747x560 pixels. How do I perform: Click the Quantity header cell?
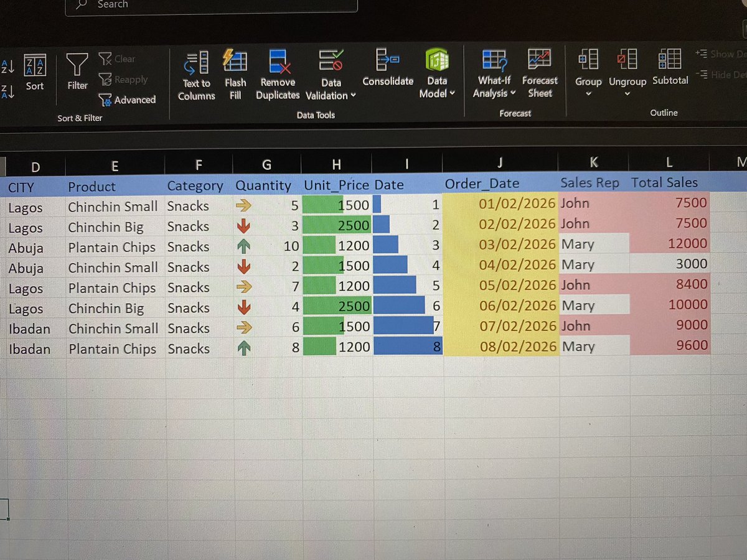(266, 185)
